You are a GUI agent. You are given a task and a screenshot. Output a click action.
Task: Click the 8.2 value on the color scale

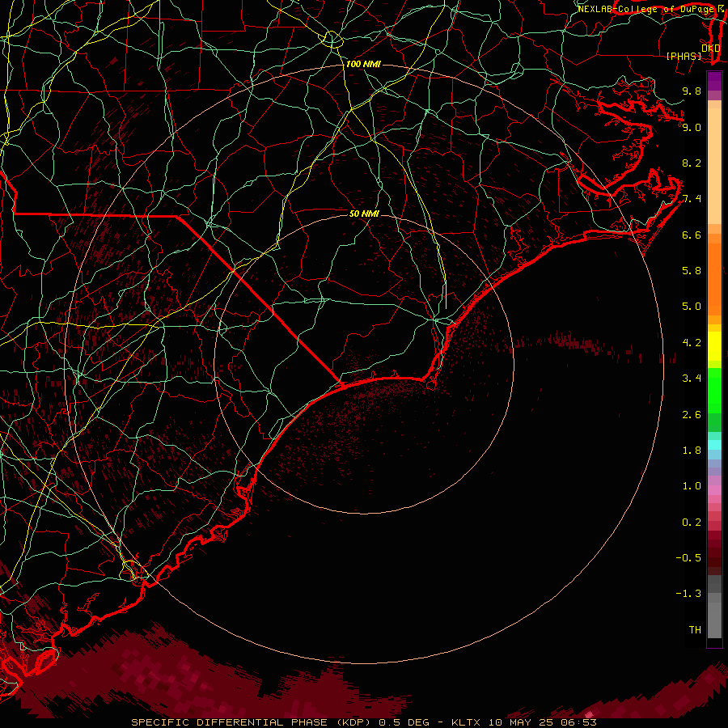pyautogui.click(x=692, y=163)
